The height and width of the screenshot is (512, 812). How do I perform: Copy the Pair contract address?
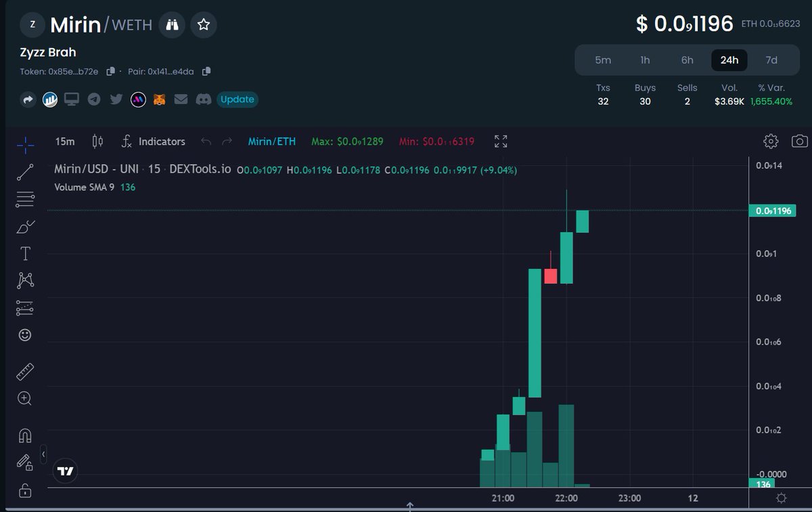coord(206,71)
